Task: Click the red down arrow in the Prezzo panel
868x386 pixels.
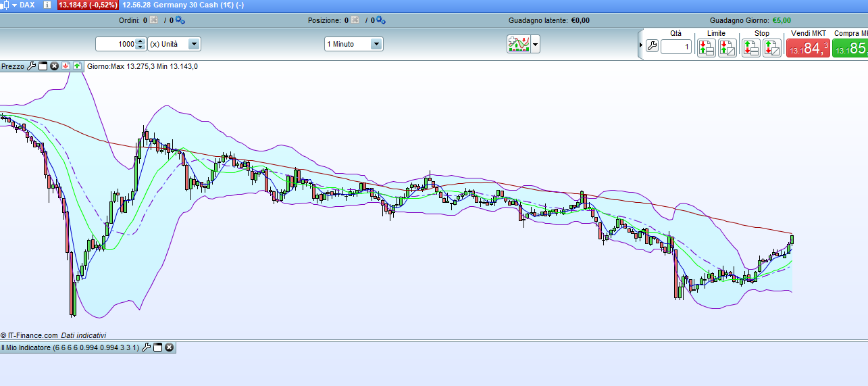Action: [66, 66]
